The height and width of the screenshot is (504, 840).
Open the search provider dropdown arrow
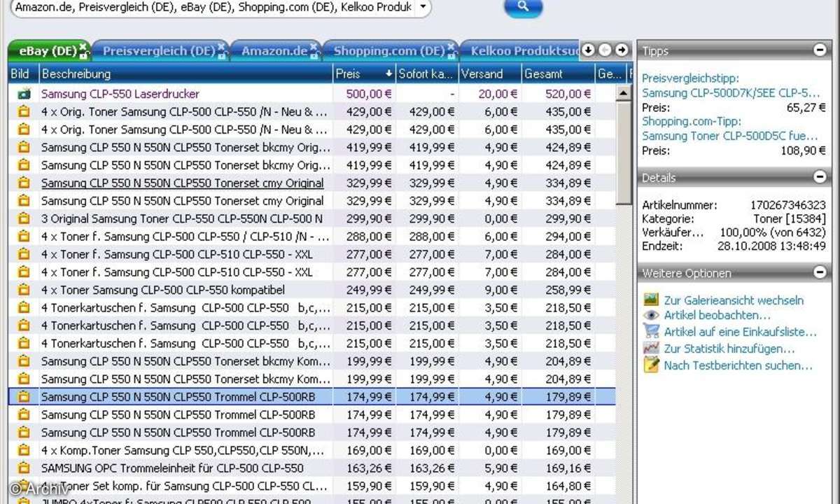point(422,8)
